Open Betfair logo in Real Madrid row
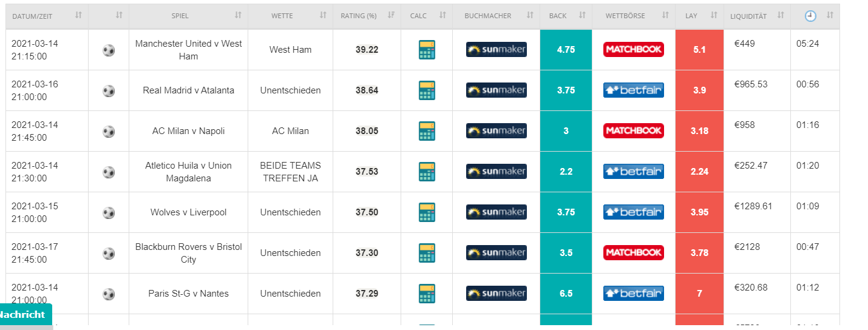The image size is (868, 330). pyautogui.click(x=634, y=90)
